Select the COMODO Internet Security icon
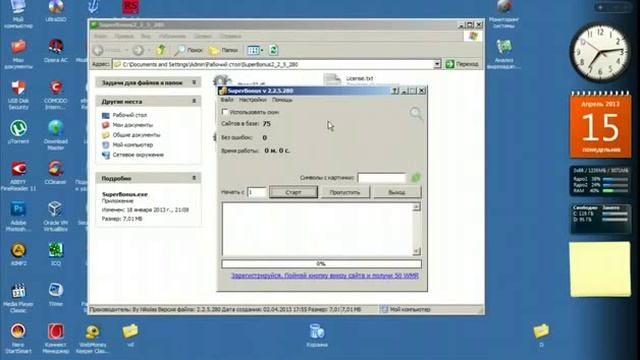 pos(56,95)
